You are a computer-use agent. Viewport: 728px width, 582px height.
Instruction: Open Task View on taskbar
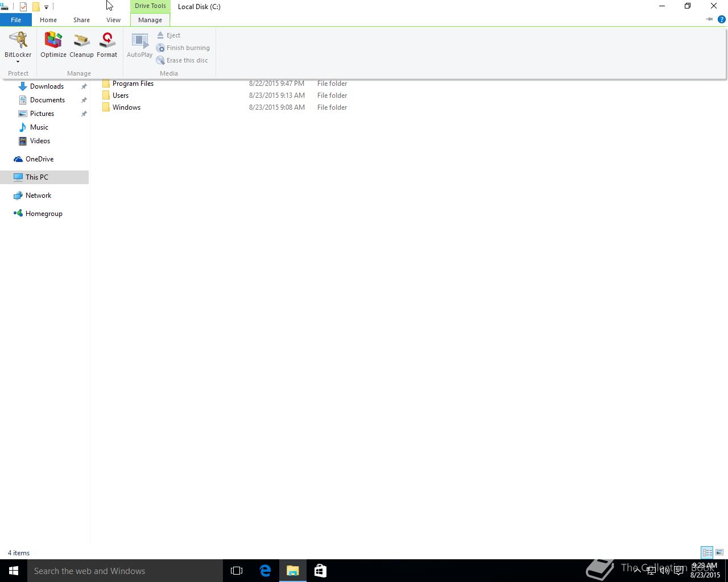click(x=237, y=571)
